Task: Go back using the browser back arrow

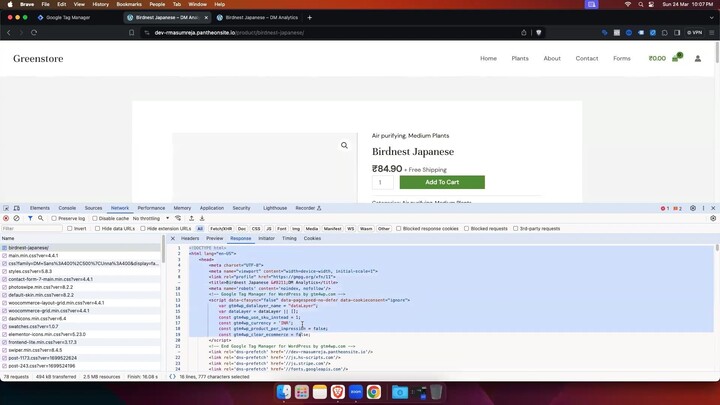Action: click(x=9, y=33)
